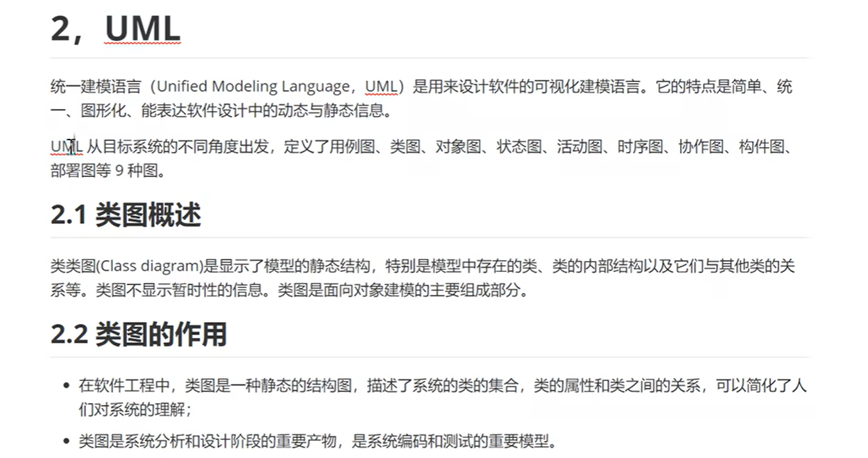Click the UML word starting the second paragraph
868x458 pixels.
pyautogui.click(x=66, y=146)
